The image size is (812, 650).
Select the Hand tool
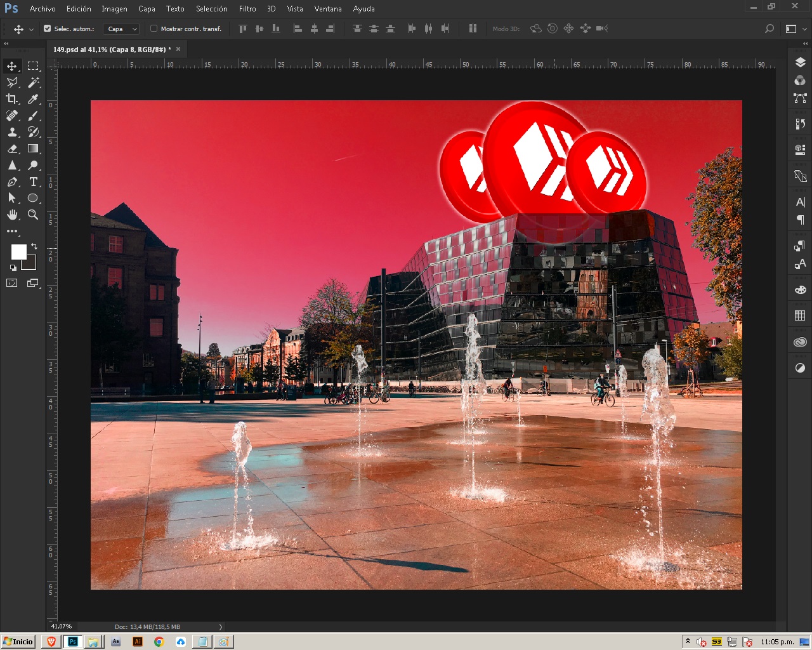[x=12, y=215]
